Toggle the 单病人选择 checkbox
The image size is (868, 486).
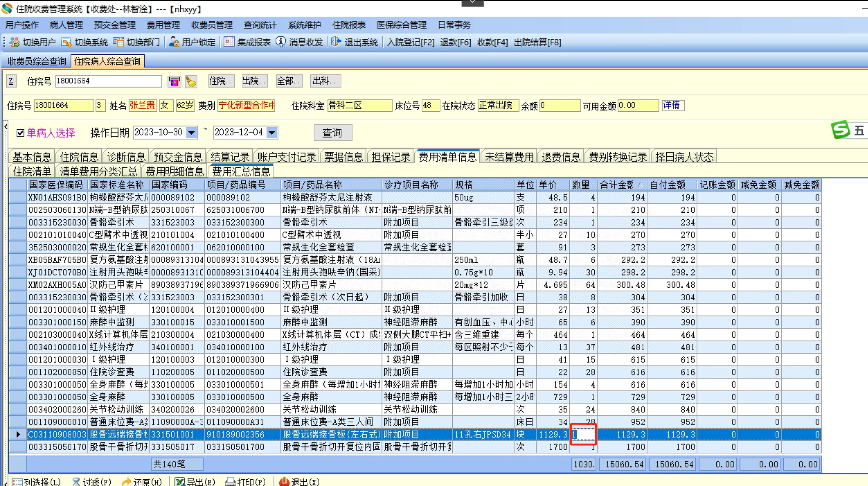20,133
